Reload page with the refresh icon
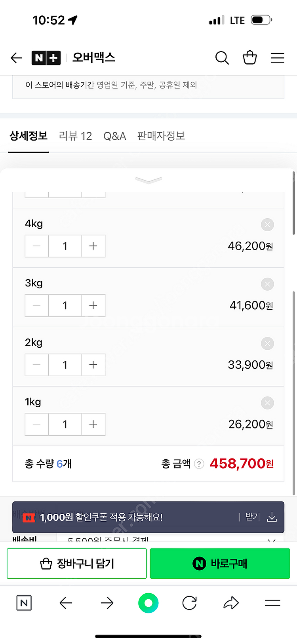297x644 pixels. click(x=189, y=603)
